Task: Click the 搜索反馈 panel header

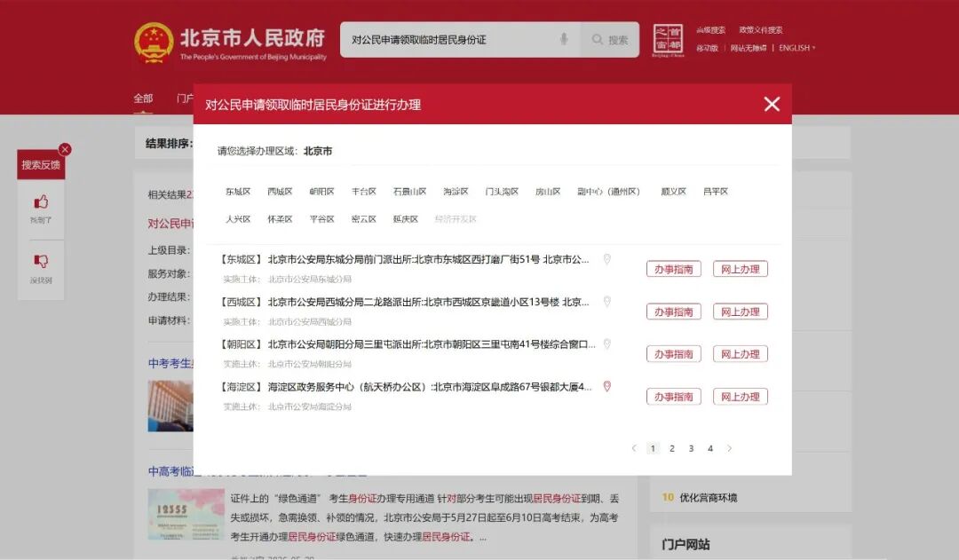Action: tap(41, 164)
